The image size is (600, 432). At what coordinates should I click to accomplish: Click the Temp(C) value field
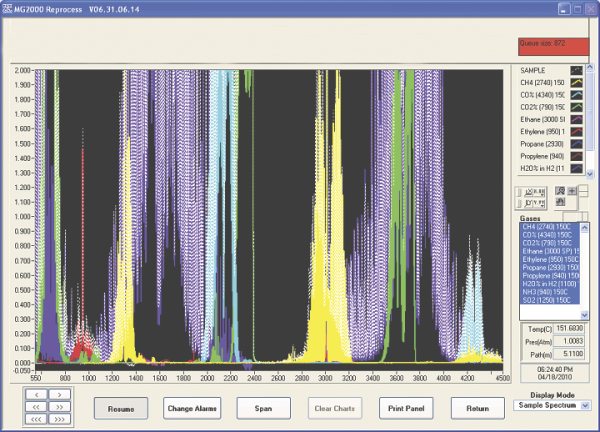coord(569,328)
